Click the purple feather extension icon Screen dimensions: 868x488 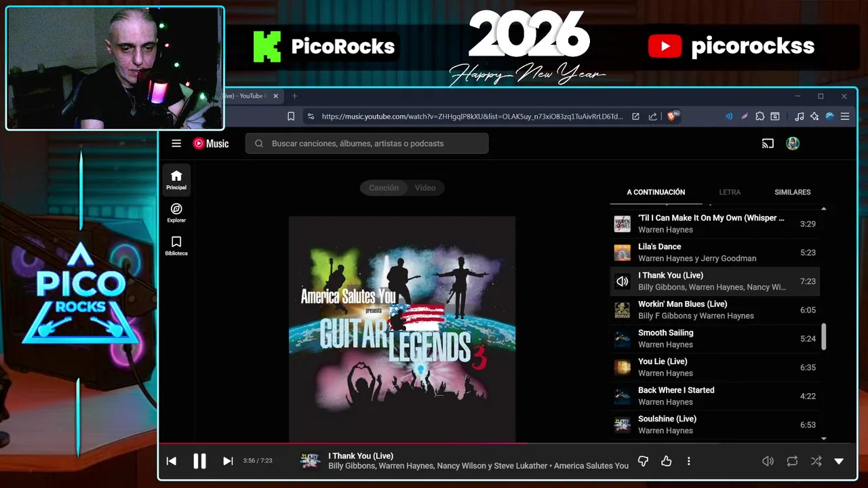(x=745, y=117)
